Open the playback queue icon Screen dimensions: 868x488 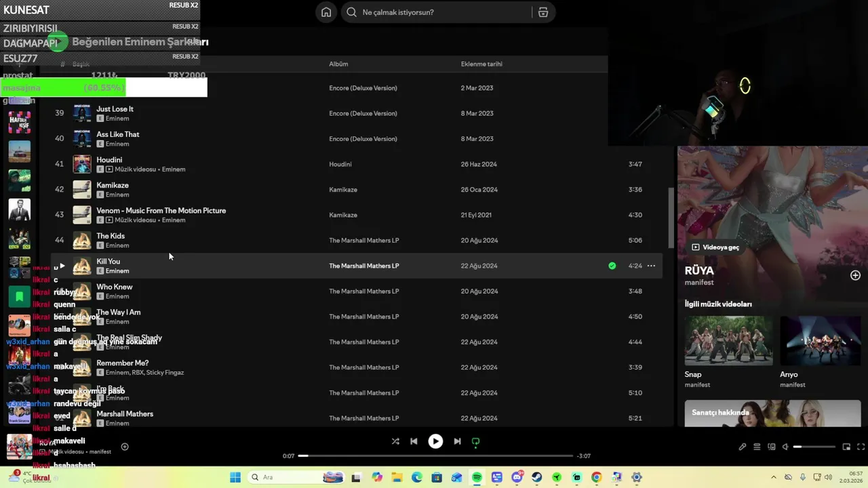coord(757,447)
